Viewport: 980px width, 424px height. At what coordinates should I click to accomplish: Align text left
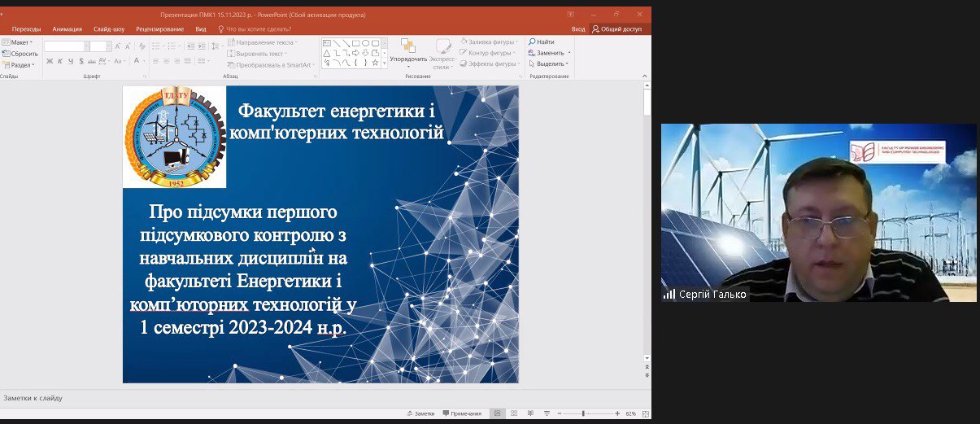tap(156, 61)
